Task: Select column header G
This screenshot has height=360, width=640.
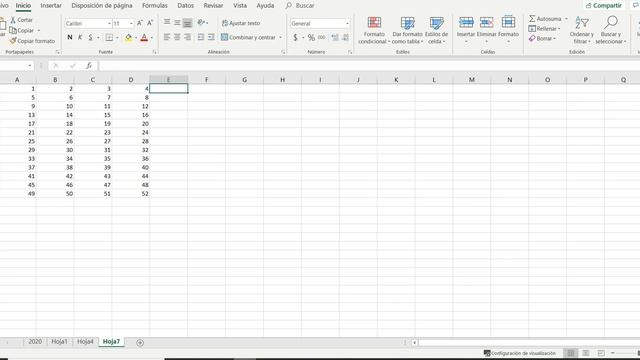Action: point(244,80)
